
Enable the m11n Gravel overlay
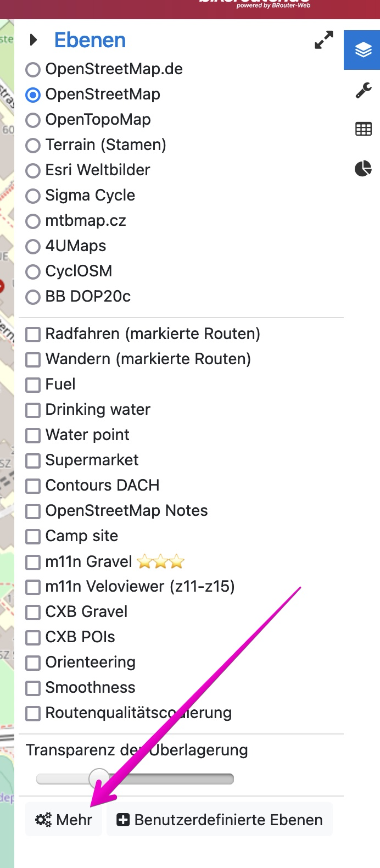pyautogui.click(x=33, y=562)
